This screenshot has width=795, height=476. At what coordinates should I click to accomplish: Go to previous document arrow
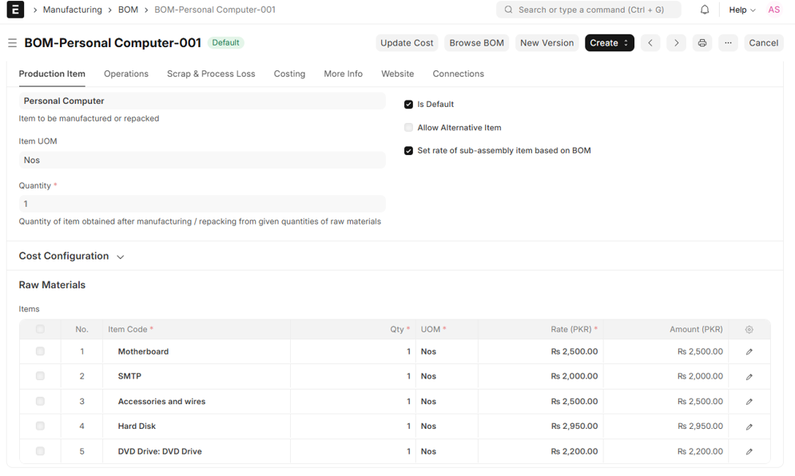[651, 43]
